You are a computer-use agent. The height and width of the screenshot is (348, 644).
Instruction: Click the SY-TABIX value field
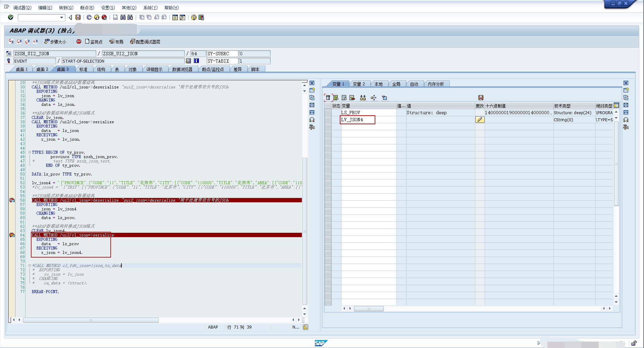(x=254, y=61)
